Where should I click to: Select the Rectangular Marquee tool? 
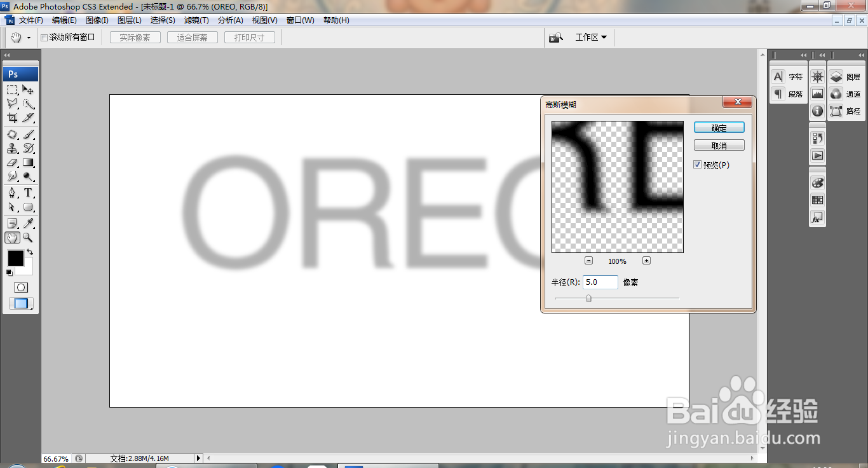point(12,90)
